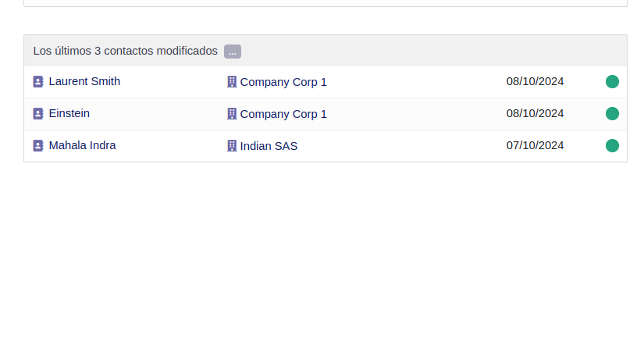Viewport: 644px width, 360px height.
Task: Click the green status dot for Einstein
Action: point(612,113)
